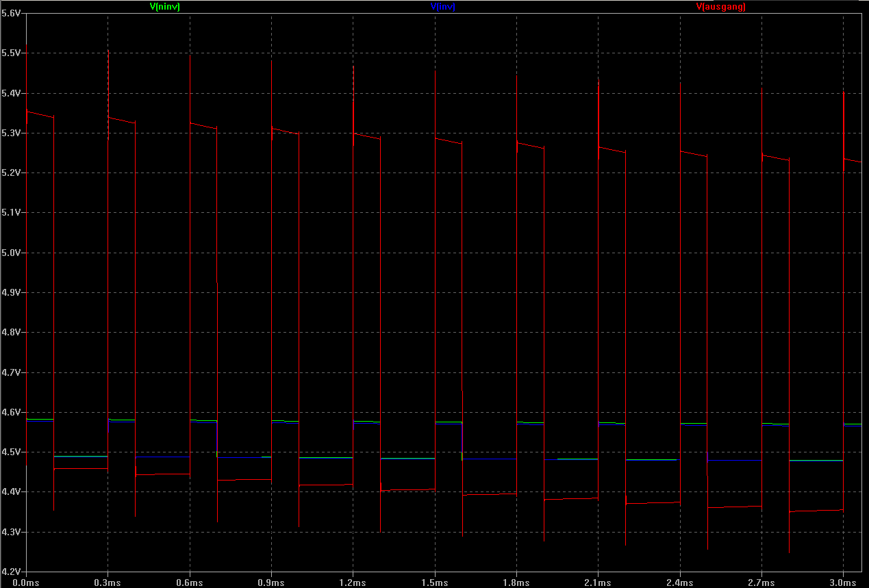This screenshot has width=869, height=588.
Task: Click the 0.3ms time axis label
Action: (108, 583)
